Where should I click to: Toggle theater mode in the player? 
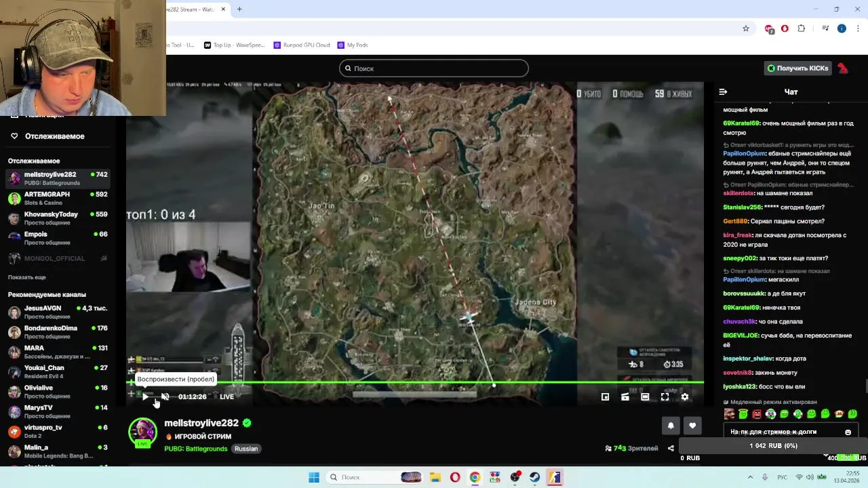click(645, 396)
